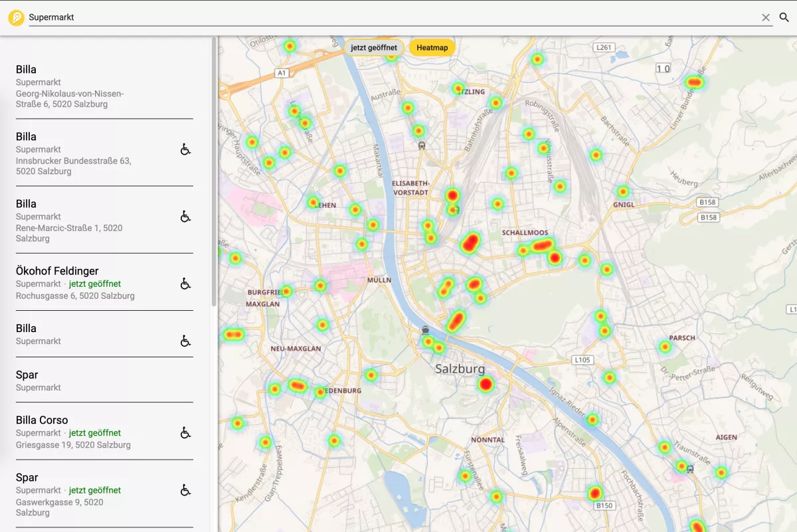Click the magnifying glass search icon
Viewport: 797px width, 532px height.
click(x=784, y=18)
